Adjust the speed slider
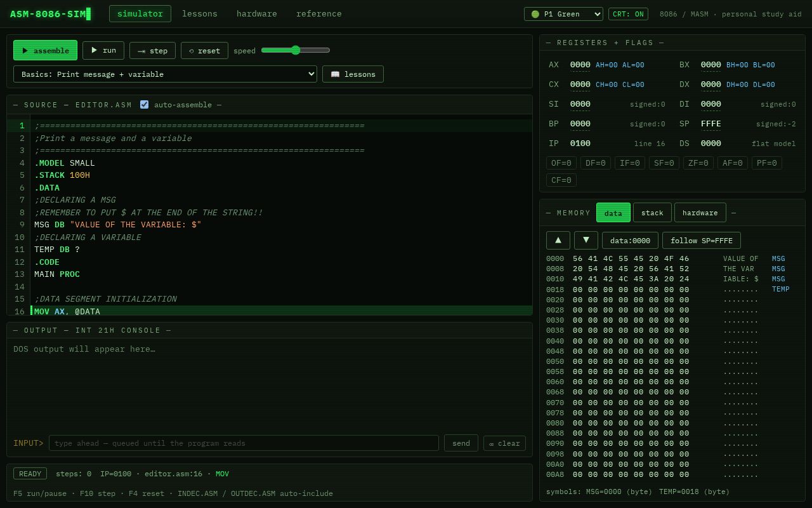The width and height of the screenshot is (812, 508). [x=296, y=50]
